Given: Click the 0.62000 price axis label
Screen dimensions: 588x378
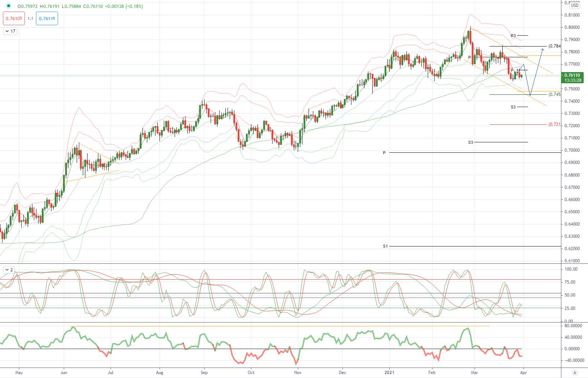Looking at the screenshot, I should 572,249.
